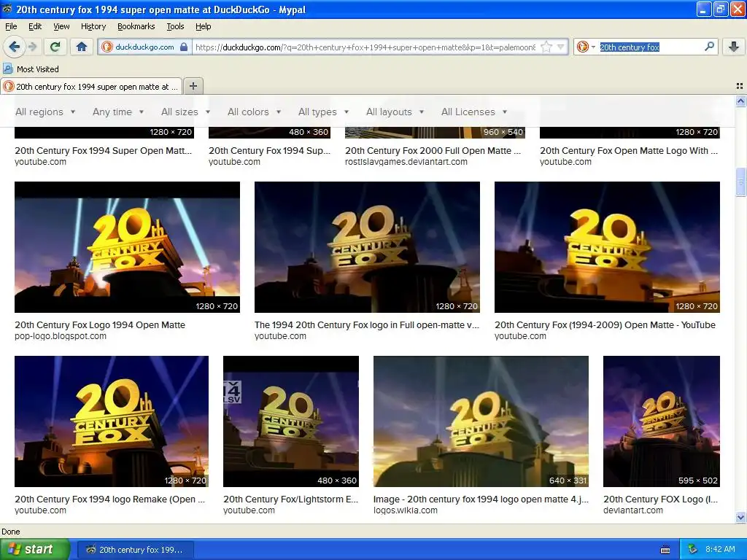Click the vertical scrollbar thumb

pyautogui.click(x=740, y=182)
